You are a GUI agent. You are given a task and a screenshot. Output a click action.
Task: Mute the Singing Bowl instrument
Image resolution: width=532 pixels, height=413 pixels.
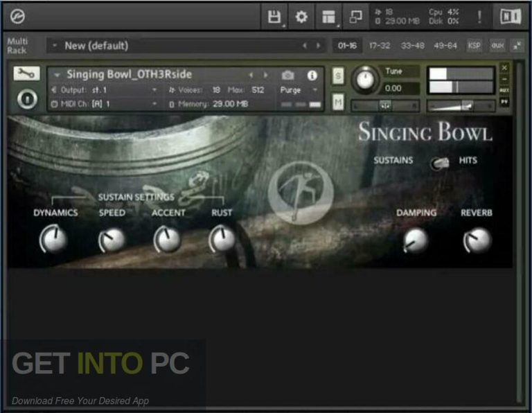(x=338, y=102)
